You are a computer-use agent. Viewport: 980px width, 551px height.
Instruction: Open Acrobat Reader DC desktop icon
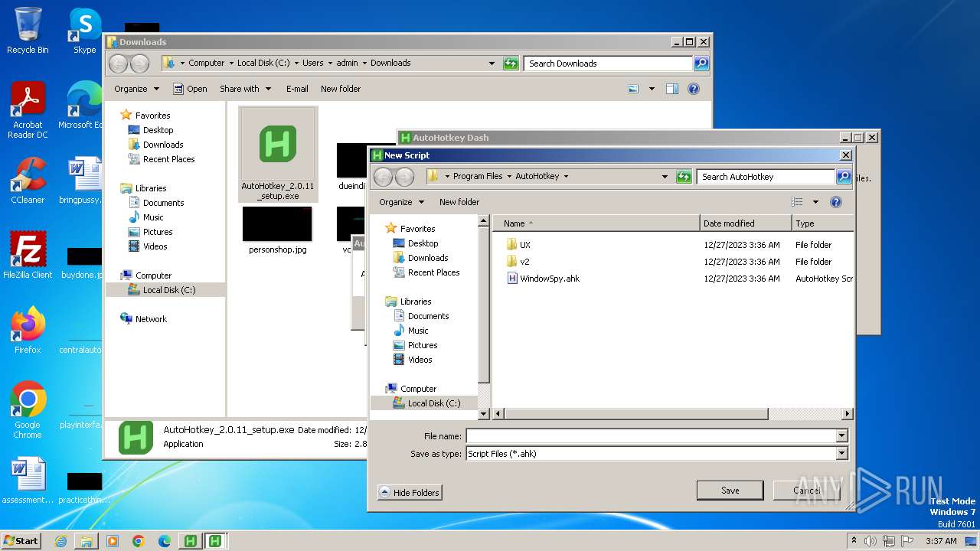click(28, 111)
